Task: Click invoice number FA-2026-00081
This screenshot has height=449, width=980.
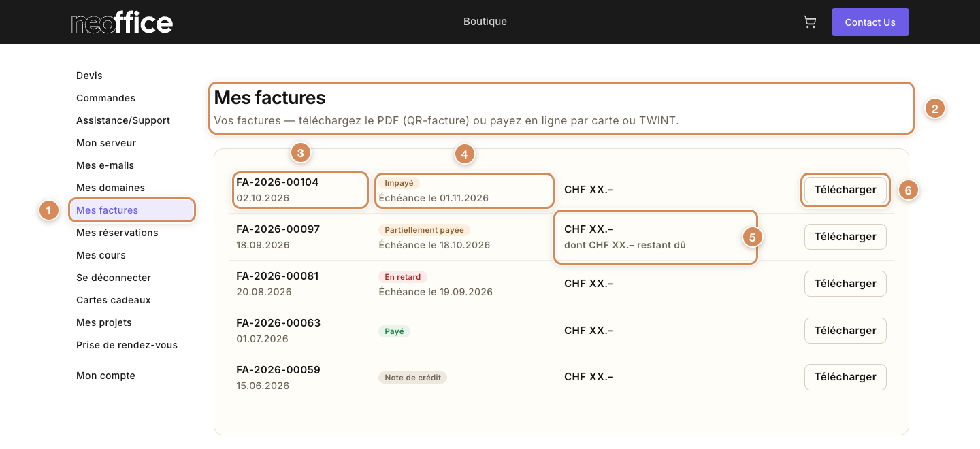Action: (x=277, y=276)
